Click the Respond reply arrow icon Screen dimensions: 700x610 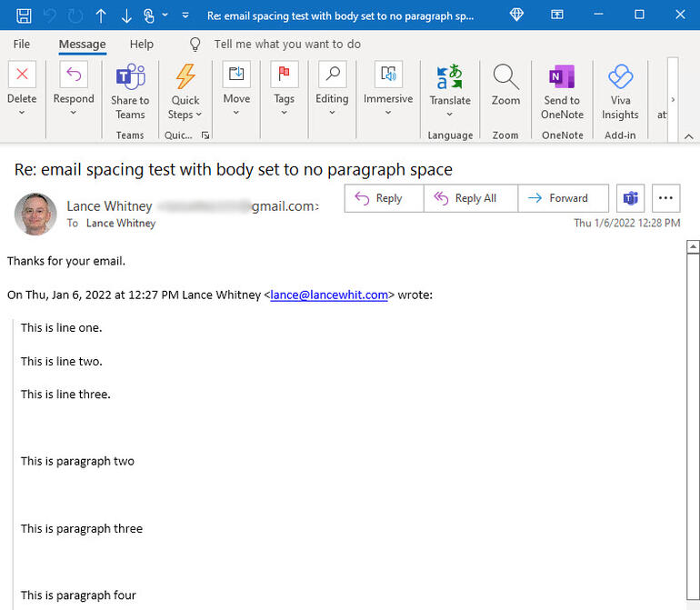(74, 75)
